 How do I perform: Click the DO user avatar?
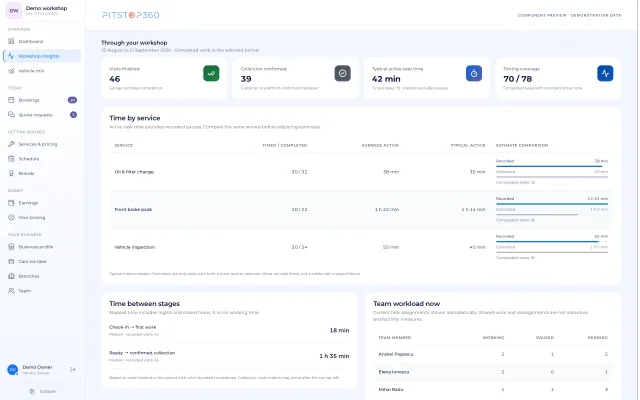click(13, 370)
